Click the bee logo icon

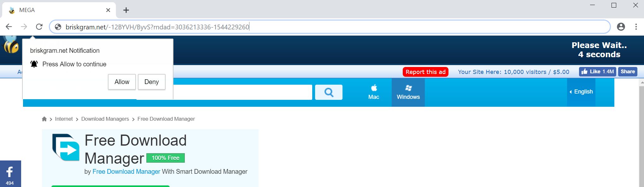[x=11, y=44]
